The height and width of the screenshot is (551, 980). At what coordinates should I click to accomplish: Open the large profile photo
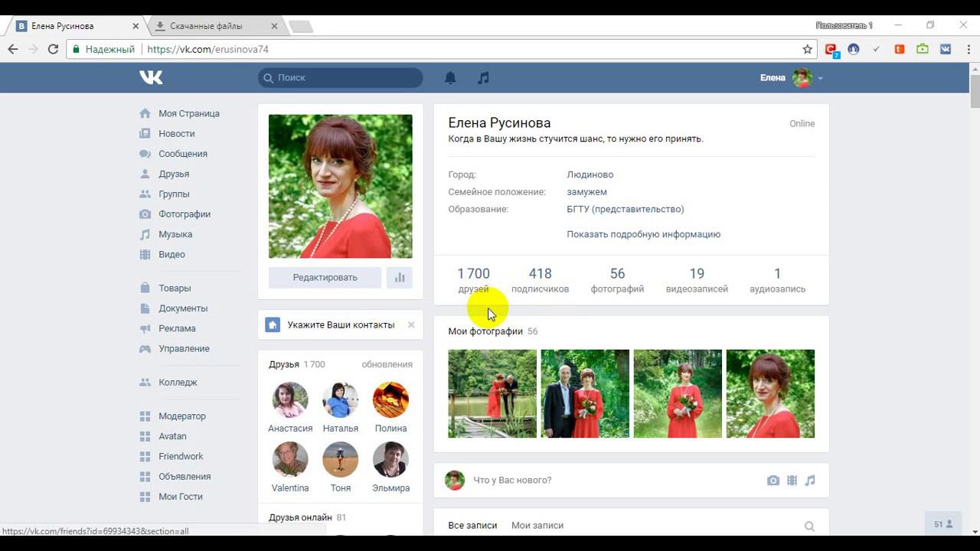[x=341, y=186]
